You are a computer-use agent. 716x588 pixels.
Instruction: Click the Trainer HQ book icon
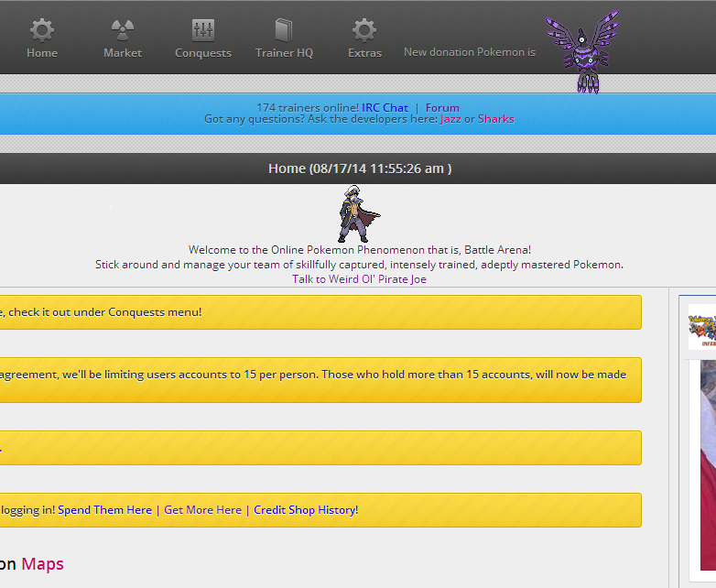coord(284,30)
